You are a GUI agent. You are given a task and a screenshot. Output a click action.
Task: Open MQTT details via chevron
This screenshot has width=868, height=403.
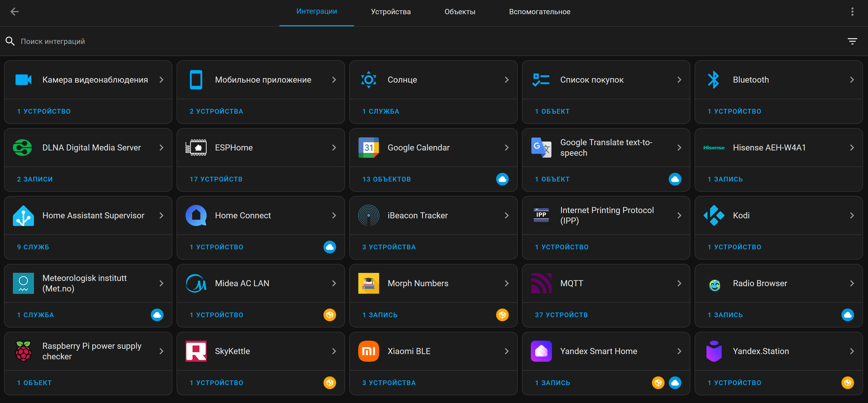tap(679, 284)
